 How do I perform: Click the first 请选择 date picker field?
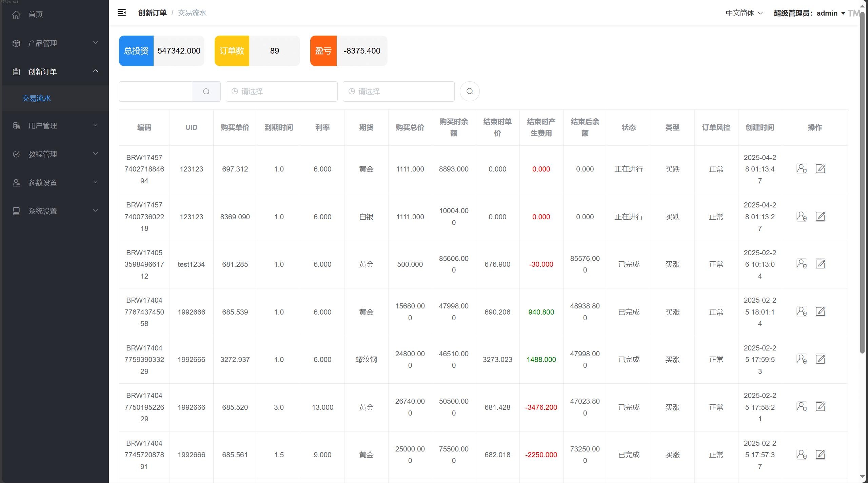281,92
